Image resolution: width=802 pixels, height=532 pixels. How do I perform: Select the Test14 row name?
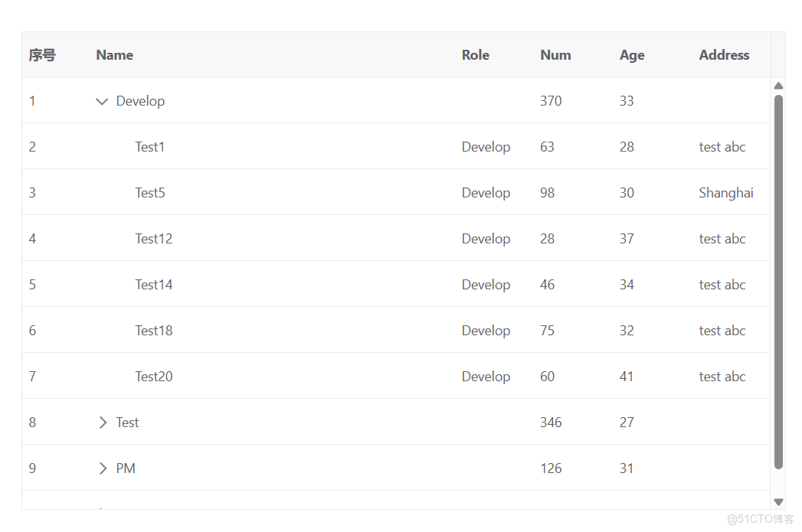tap(154, 285)
